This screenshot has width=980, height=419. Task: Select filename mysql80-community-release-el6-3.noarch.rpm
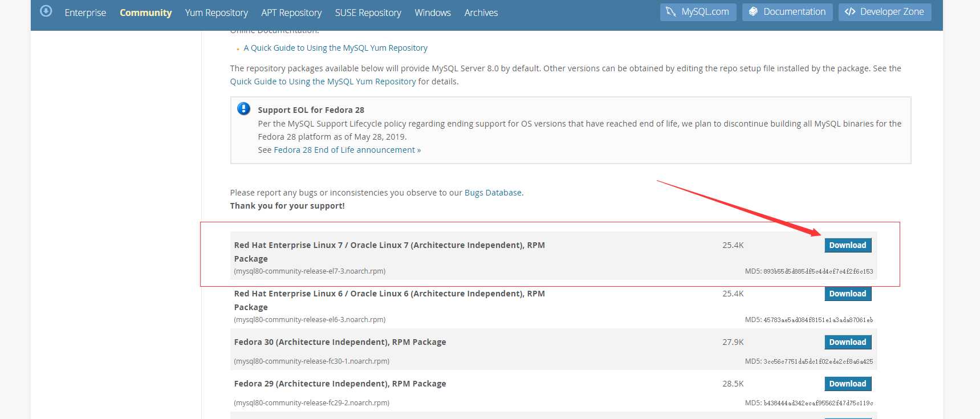pos(310,320)
